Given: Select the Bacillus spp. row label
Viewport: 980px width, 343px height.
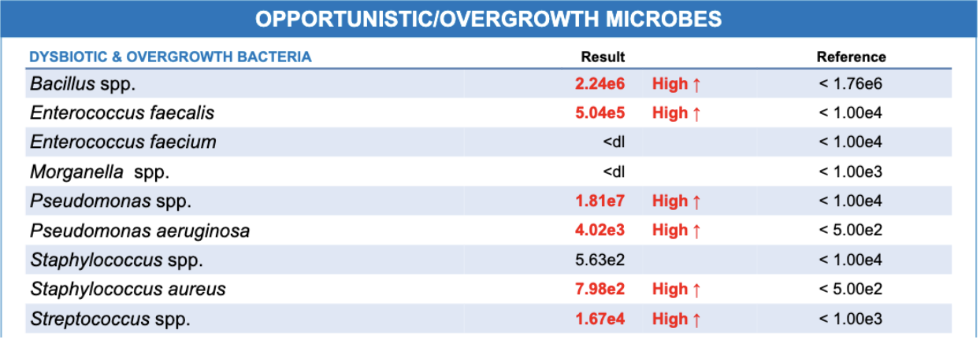Looking at the screenshot, I should coord(87,83).
